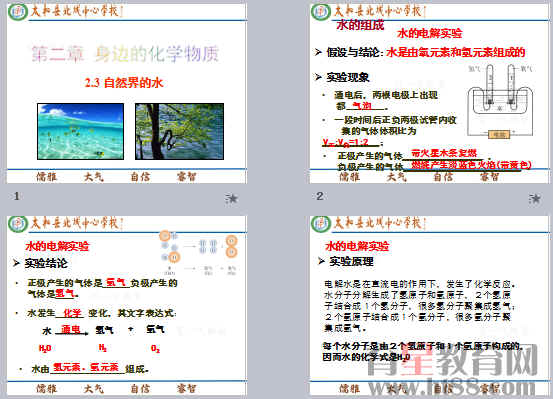Click the school logo on slide 2

coord(321,12)
